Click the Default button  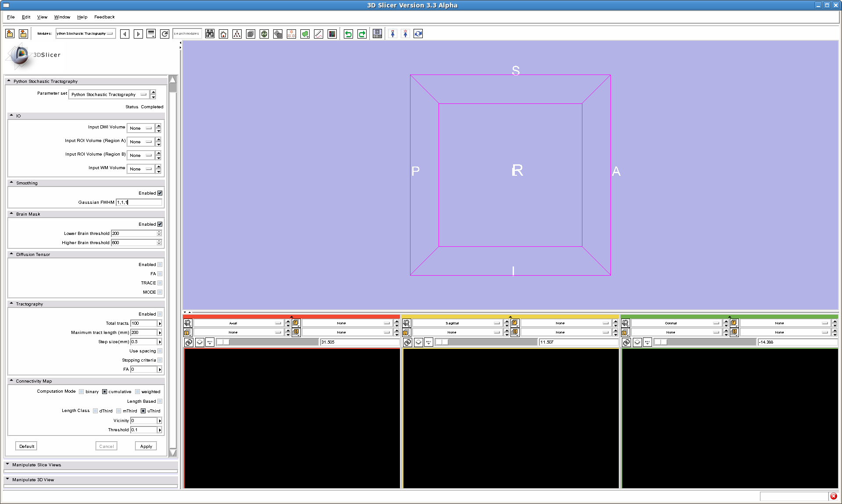26,446
